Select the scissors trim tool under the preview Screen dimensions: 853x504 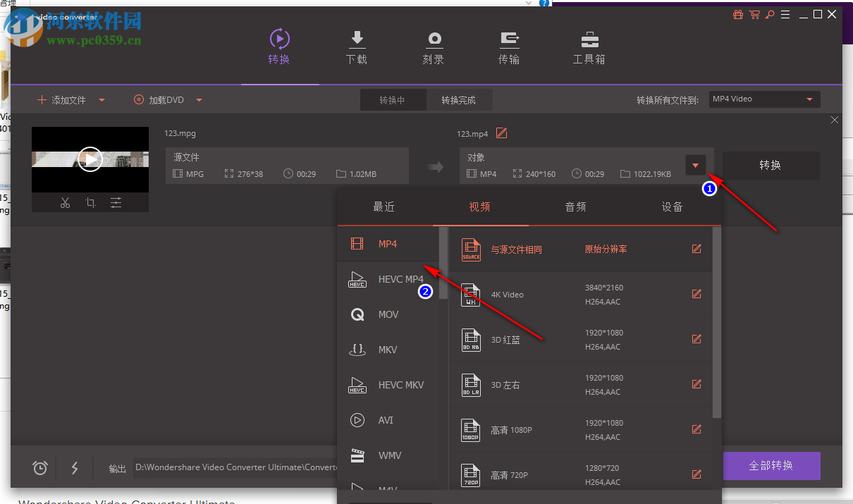[x=65, y=202]
